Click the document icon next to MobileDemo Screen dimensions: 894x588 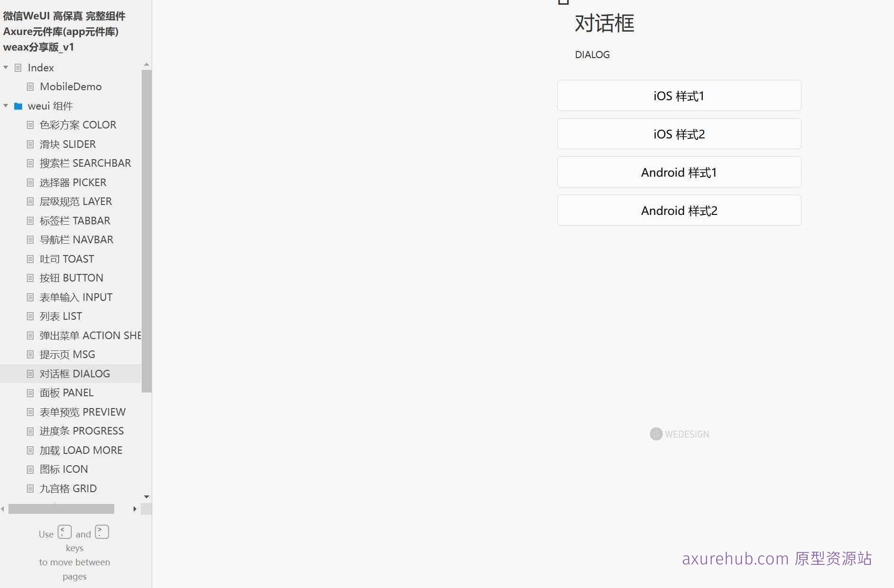click(30, 86)
